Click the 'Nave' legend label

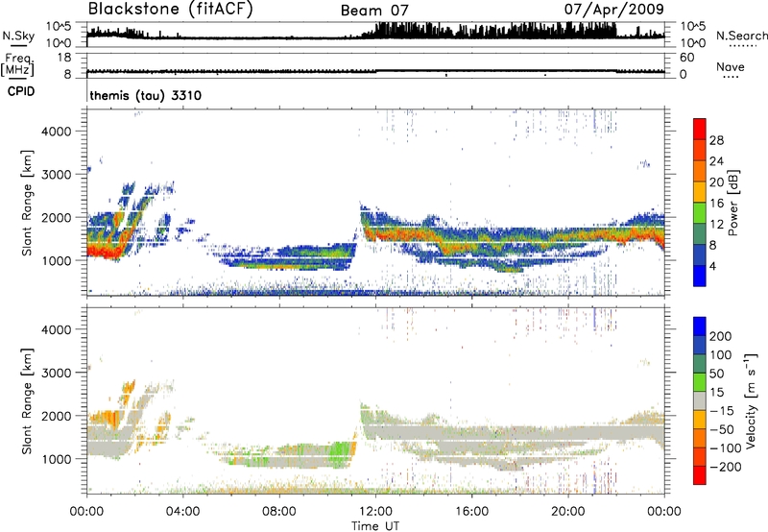(731, 67)
